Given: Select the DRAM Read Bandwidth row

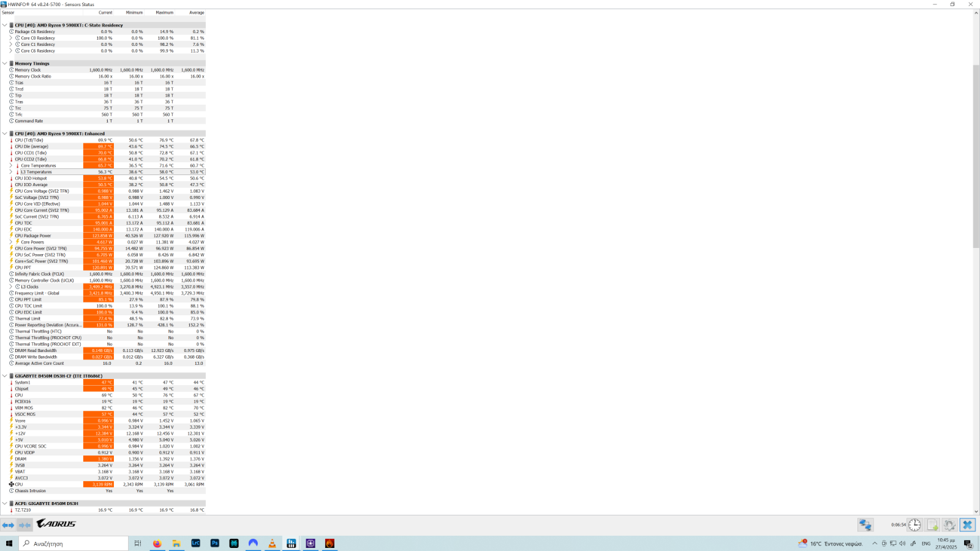Looking at the screenshot, I should click(103, 350).
